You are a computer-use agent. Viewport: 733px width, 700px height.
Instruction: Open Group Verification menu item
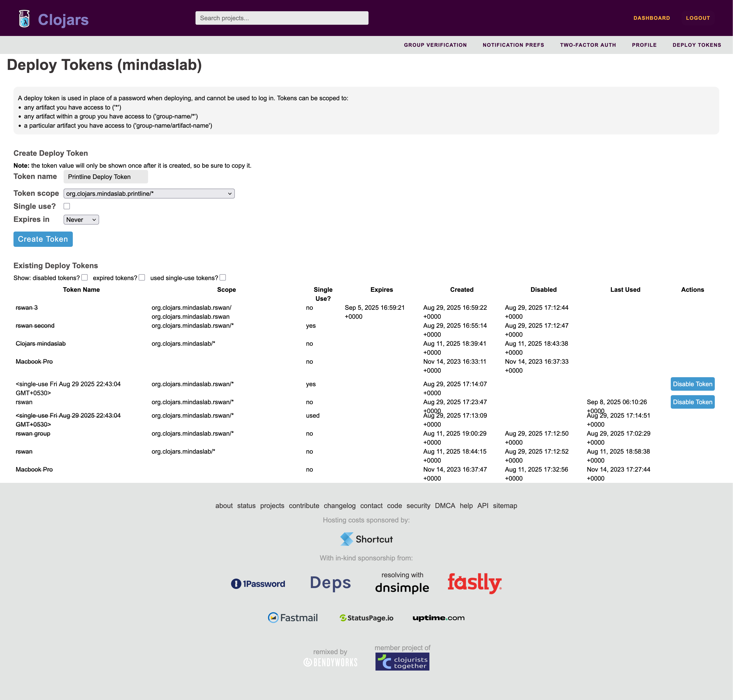(x=435, y=45)
